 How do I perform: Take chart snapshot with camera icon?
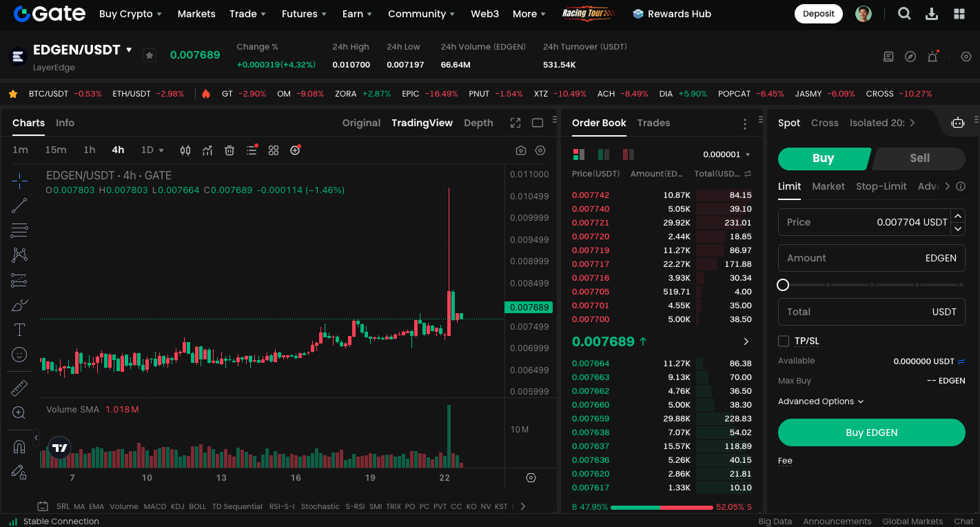521,150
